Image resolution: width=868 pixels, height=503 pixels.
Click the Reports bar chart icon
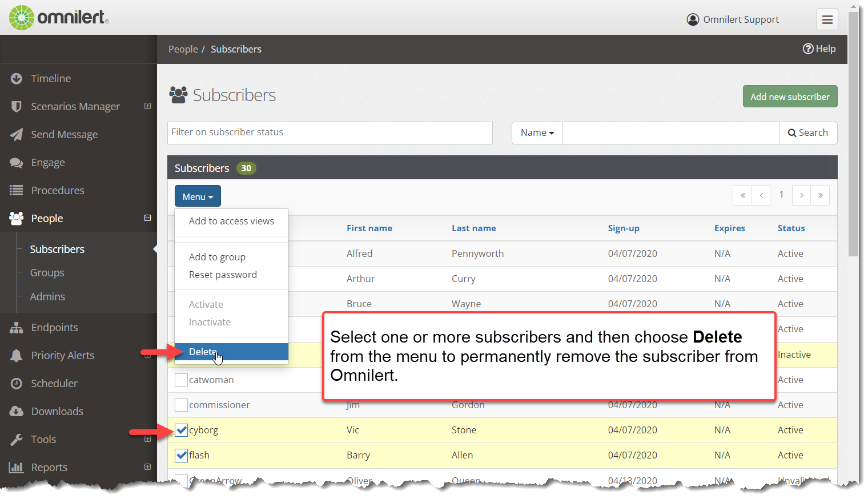click(x=17, y=468)
